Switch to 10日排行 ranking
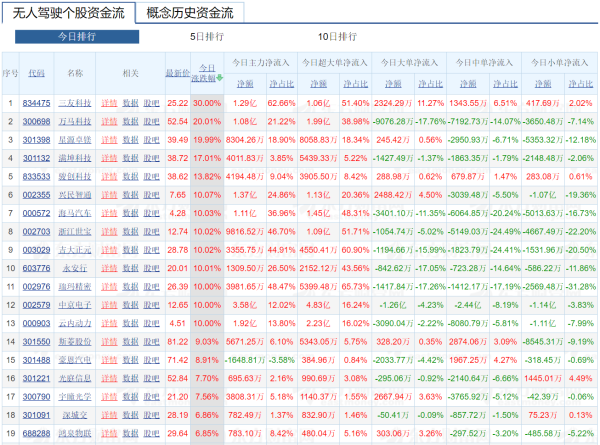This screenshot has width=600, height=445. (338, 37)
